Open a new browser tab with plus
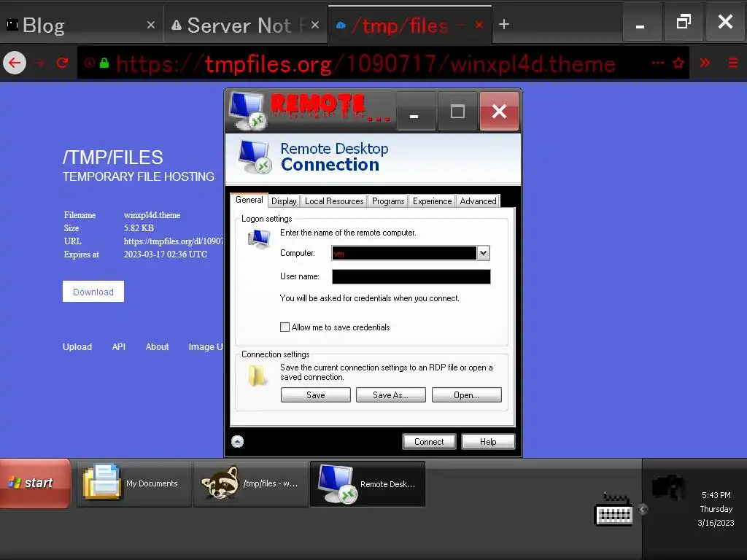The image size is (747, 560). 504,24
